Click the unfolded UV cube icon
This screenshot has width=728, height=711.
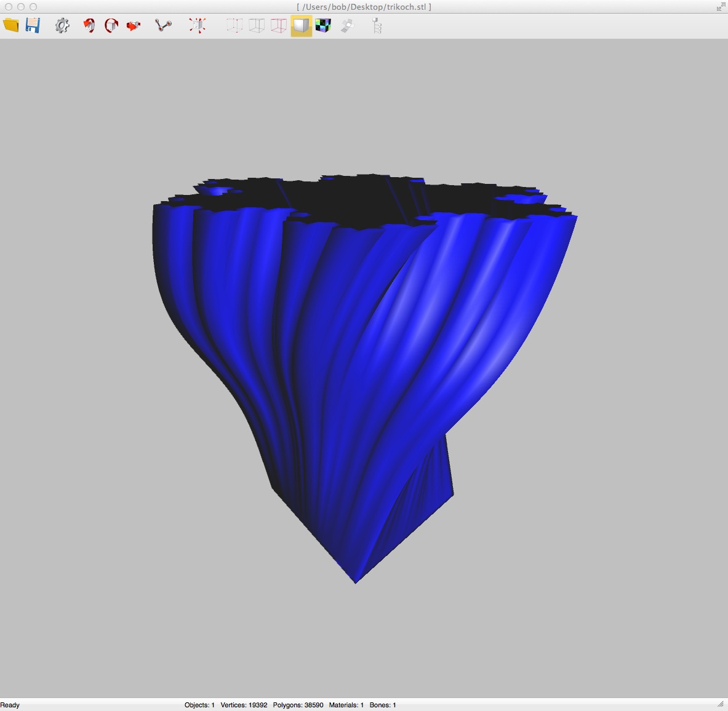[347, 26]
